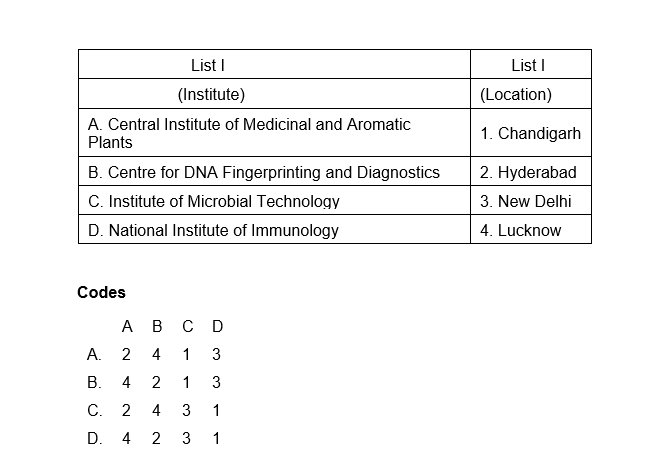Click column letter "C" in codes header row
Screen dimensions: 653x461
click(187, 326)
